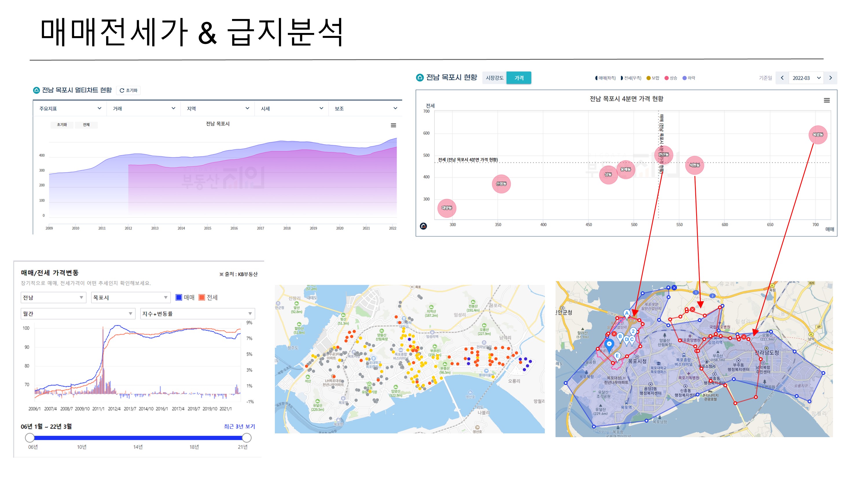Click the 대양동 bubble on the quadrant chart
The width and height of the screenshot is (868, 488).
pos(447,208)
